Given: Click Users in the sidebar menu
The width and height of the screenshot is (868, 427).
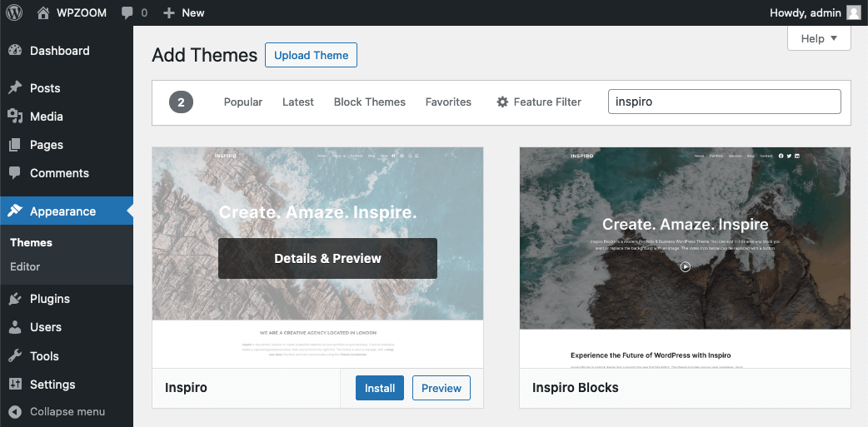Looking at the screenshot, I should point(45,327).
